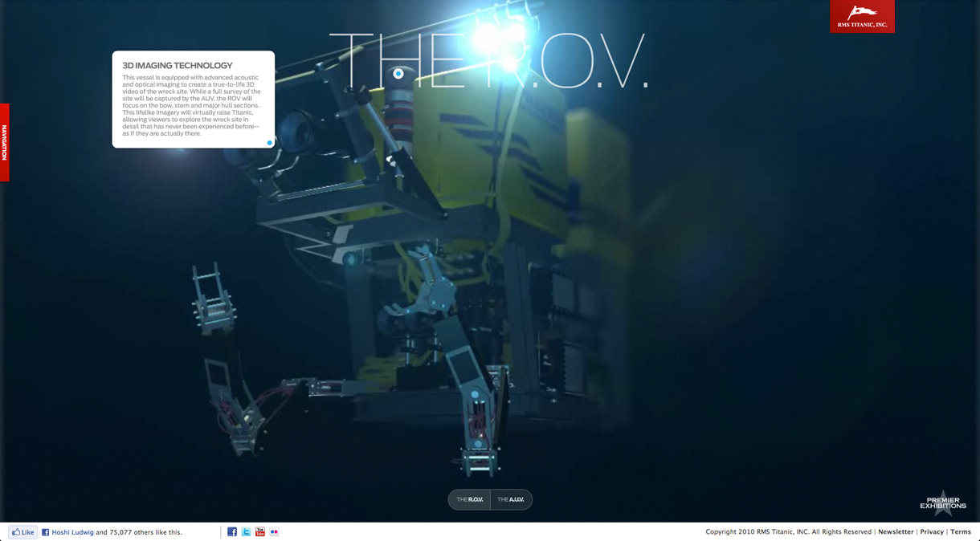Open the Facebook page icon
Viewport: 980px width, 541px height.
tap(232, 531)
